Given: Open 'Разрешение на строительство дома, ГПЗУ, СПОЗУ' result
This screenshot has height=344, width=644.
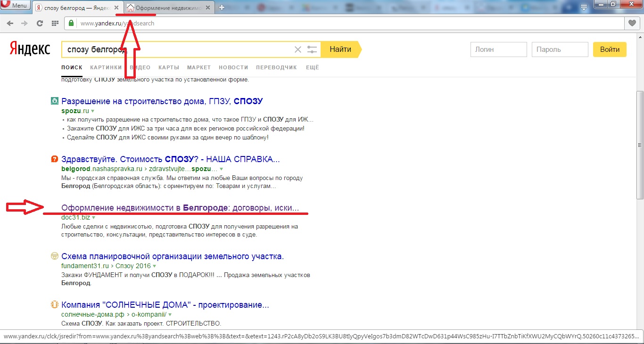Looking at the screenshot, I should [x=162, y=101].
